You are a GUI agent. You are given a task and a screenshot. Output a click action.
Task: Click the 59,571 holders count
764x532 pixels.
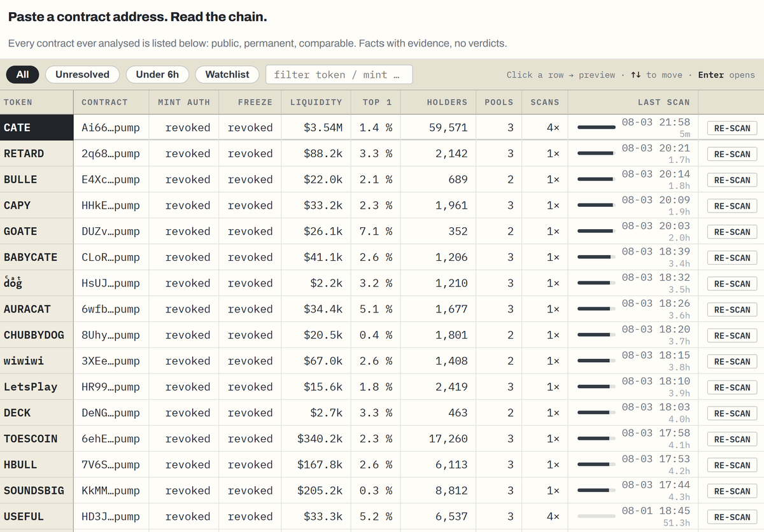coord(448,127)
